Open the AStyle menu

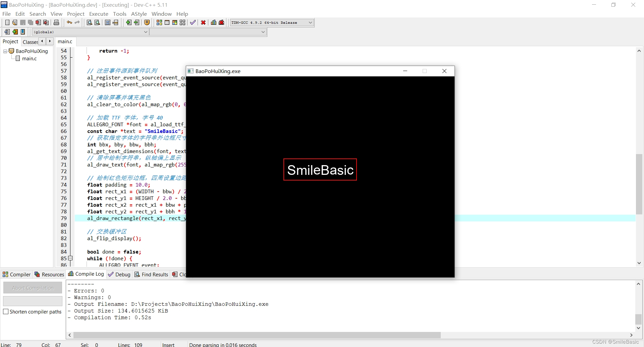click(139, 14)
